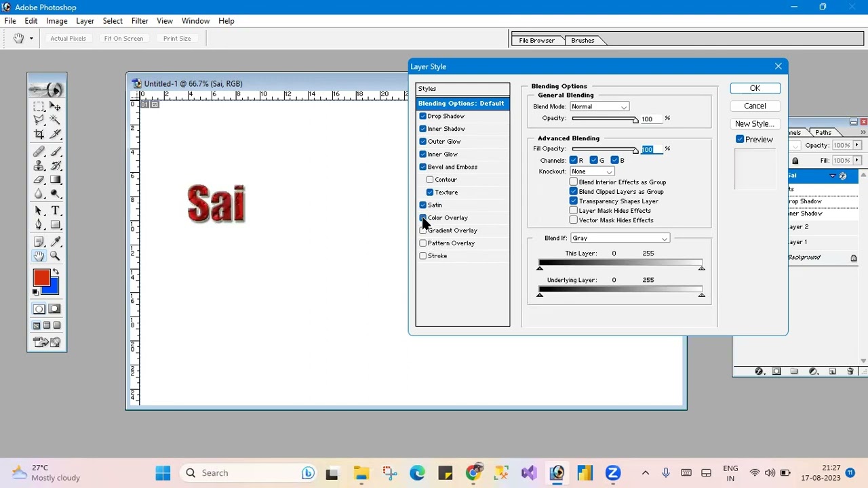Click the New Style button
Image resolution: width=868 pixels, height=488 pixels.
[755, 124]
